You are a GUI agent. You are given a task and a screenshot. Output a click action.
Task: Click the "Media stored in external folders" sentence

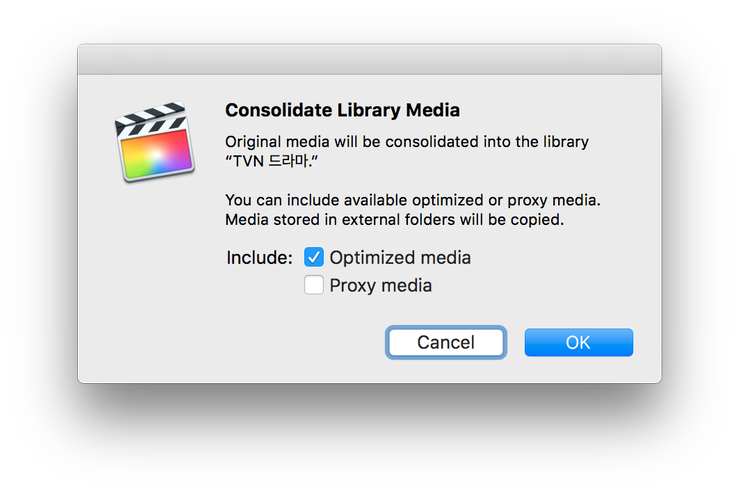[395, 220]
